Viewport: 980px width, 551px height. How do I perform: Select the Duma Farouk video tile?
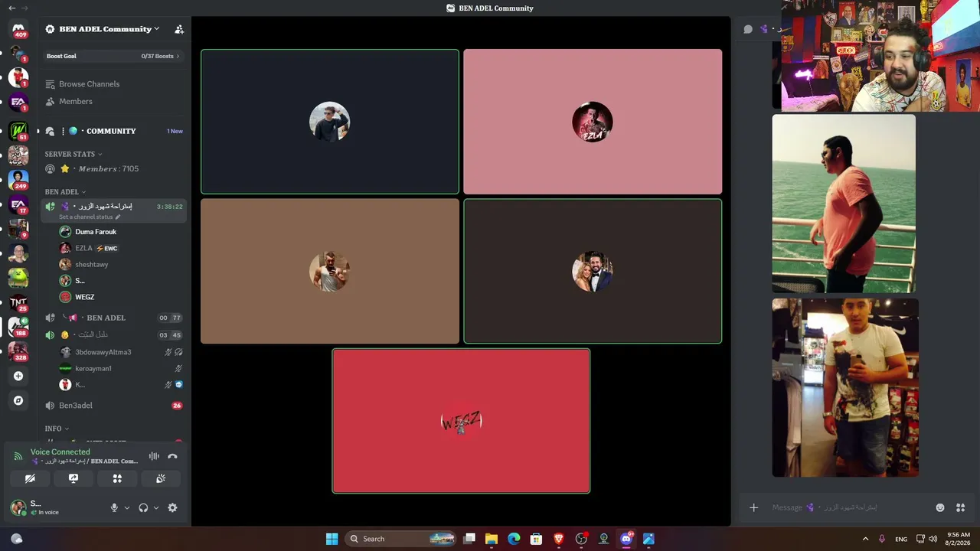coord(330,122)
